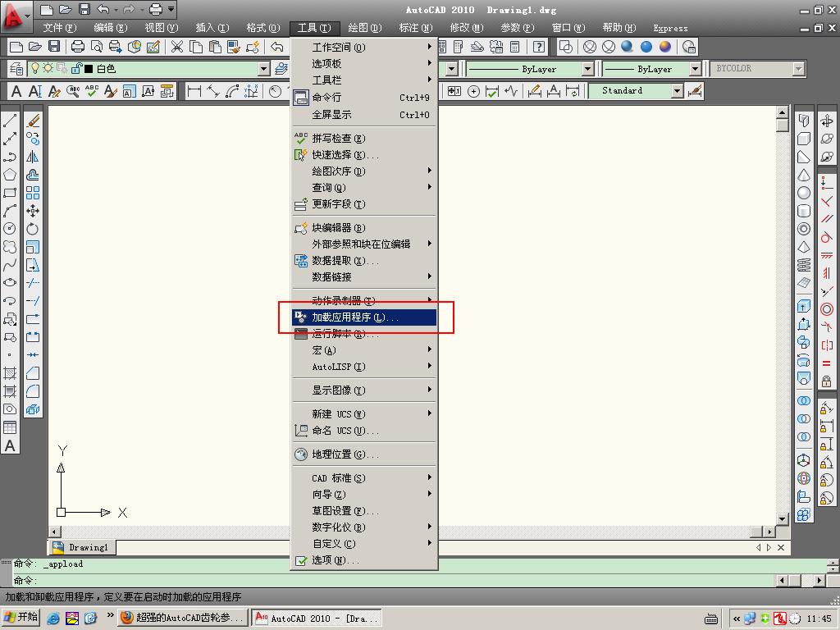Screen dimensions: 840x630
Task: Choose 草图设置(F) menu item
Action: 364,510
